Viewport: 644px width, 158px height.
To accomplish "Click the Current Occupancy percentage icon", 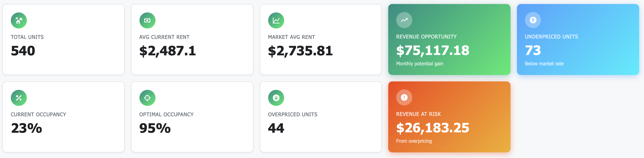I will pyautogui.click(x=18, y=98).
